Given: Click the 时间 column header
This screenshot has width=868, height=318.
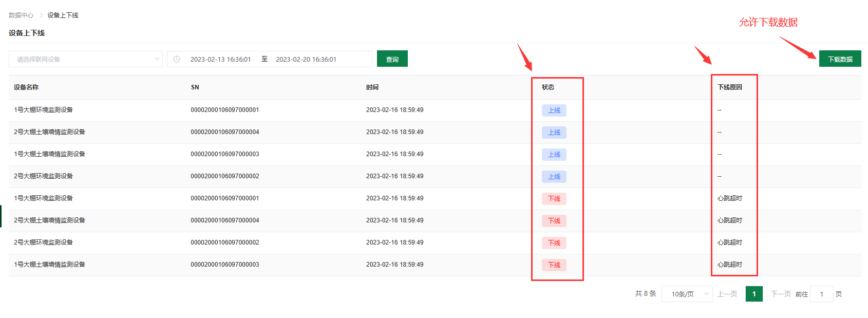Looking at the screenshot, I should [x=372, y=87].
